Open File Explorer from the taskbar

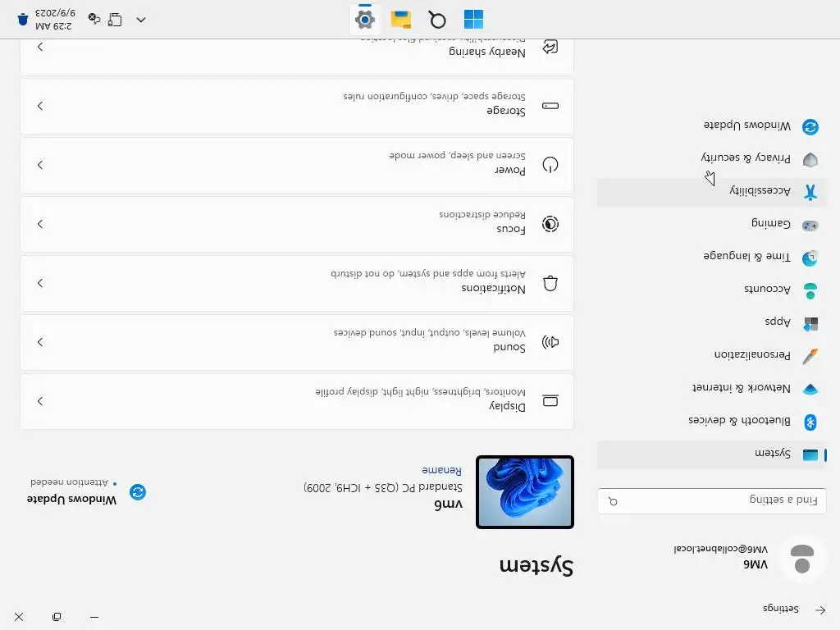pyautogui.click(x=400, y=20)
